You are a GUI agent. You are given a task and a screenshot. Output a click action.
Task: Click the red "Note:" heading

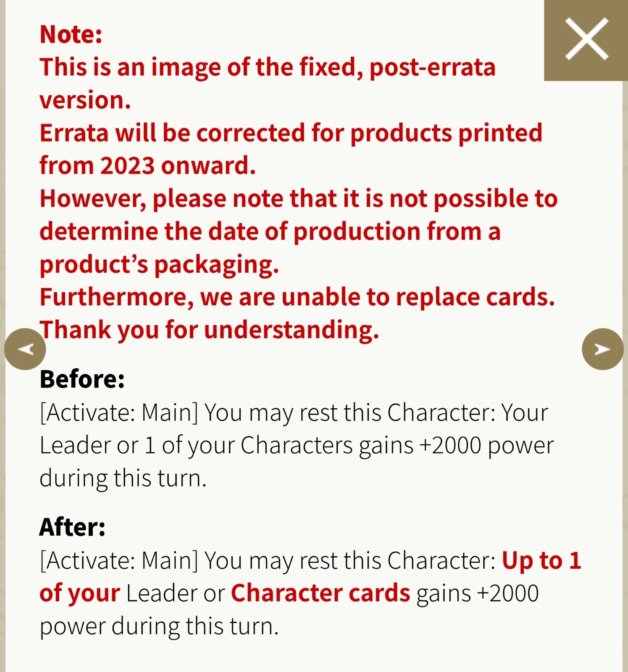[x=71, y=34]
